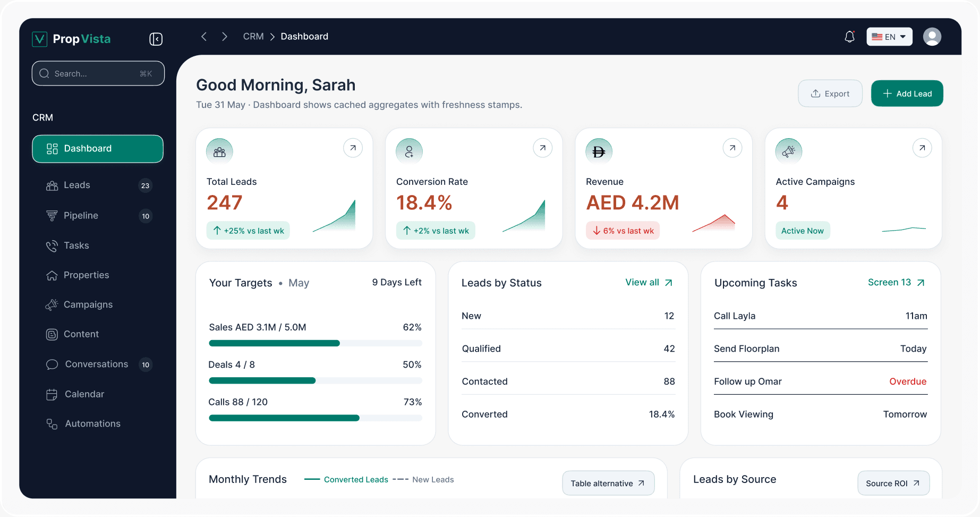980x517 pixels.
Task: Click the Revenue red trend sparkline
Action: coord(714,223)
